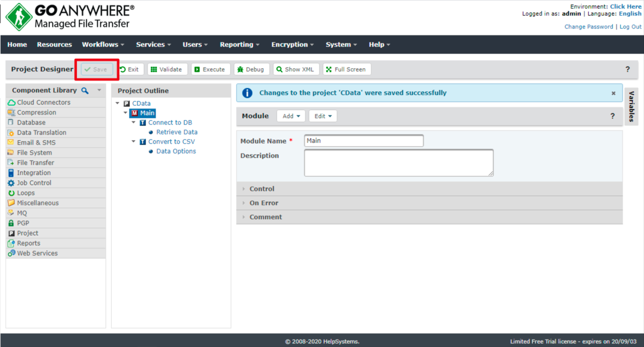Select Retrieve Data in the project outline

coord(177,132)
